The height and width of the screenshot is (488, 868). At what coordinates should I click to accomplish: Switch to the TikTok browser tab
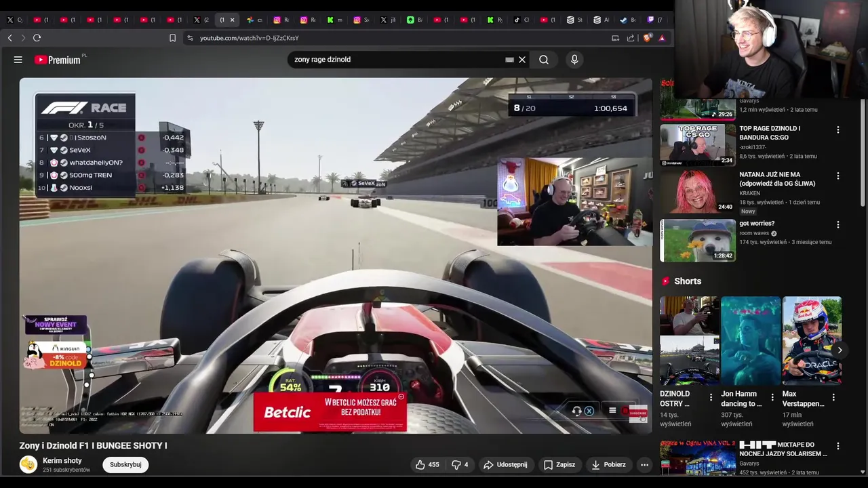coord(521,20)
